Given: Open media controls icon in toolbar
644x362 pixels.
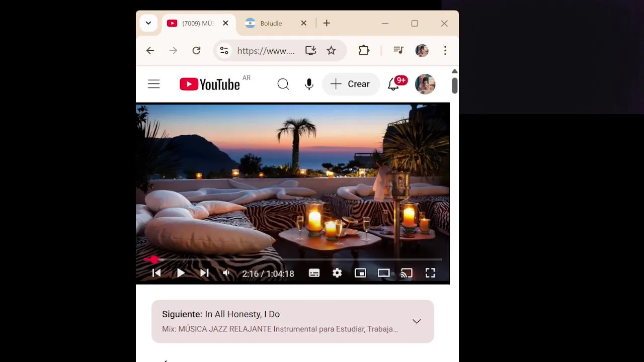Looking at the screenshot, I should point(398,51).
